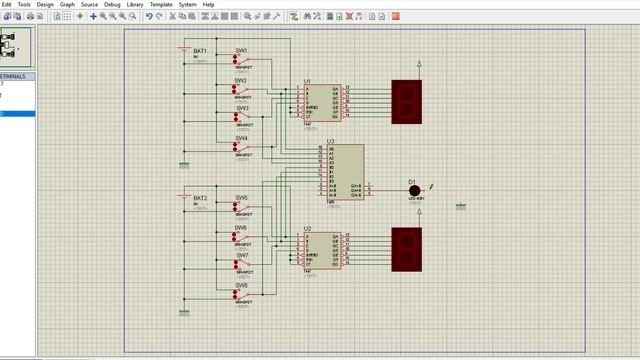Click the Bill of Materials report icon
The width and height of the screenshot is (640, 360).
click(372, 16)
